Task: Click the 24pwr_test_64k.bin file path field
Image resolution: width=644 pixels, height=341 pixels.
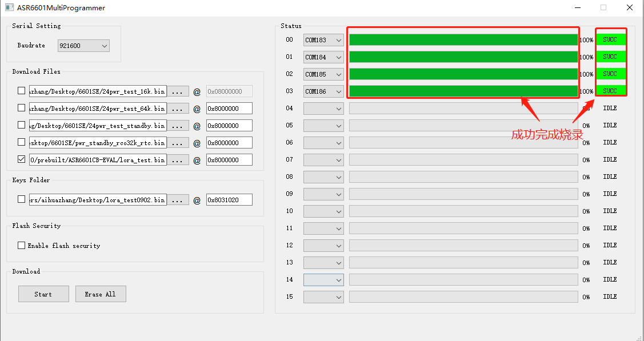Action: [x=98, y=109]
